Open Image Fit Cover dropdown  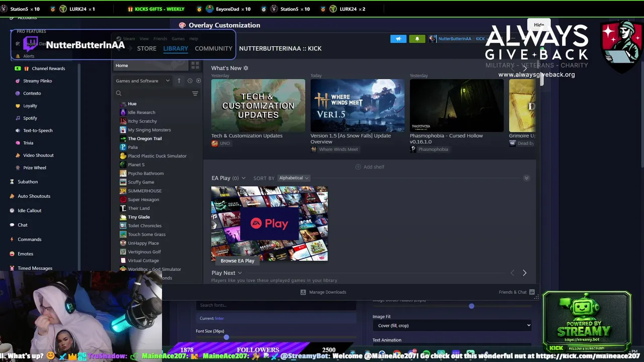(452, 325)
